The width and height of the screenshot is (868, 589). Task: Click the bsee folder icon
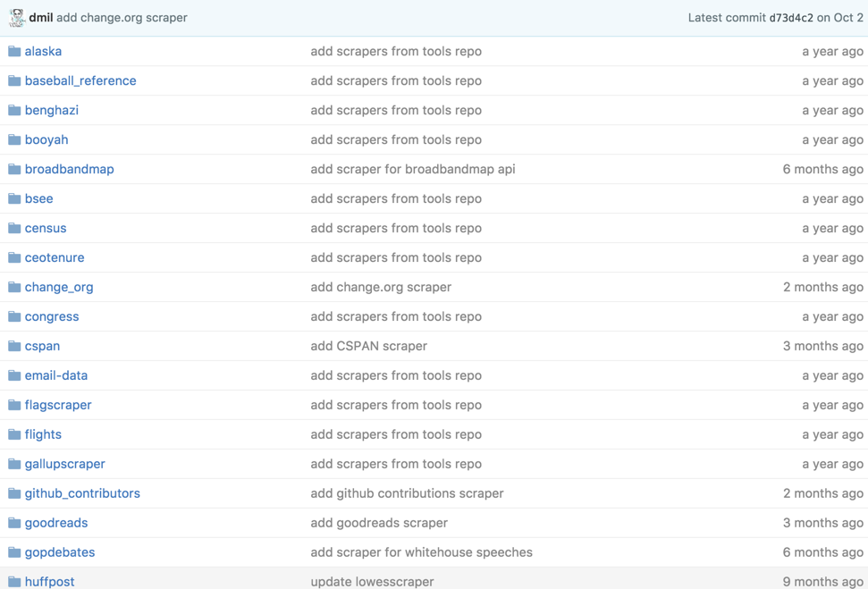click(14, 198)
